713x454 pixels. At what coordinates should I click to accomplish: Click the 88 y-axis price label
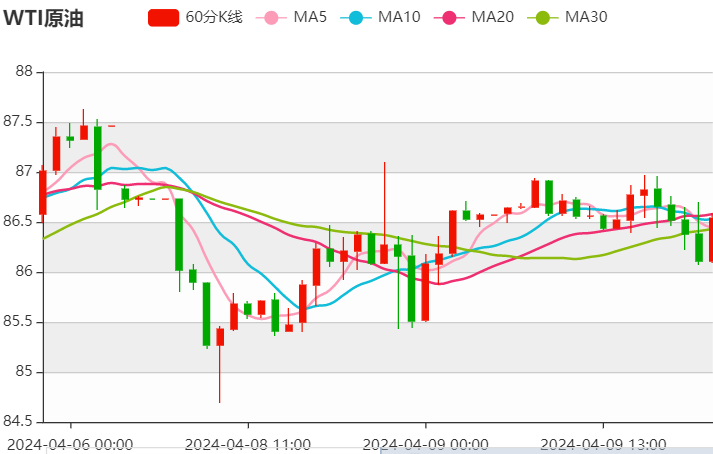pyautogui.click(x=25, y=72)
